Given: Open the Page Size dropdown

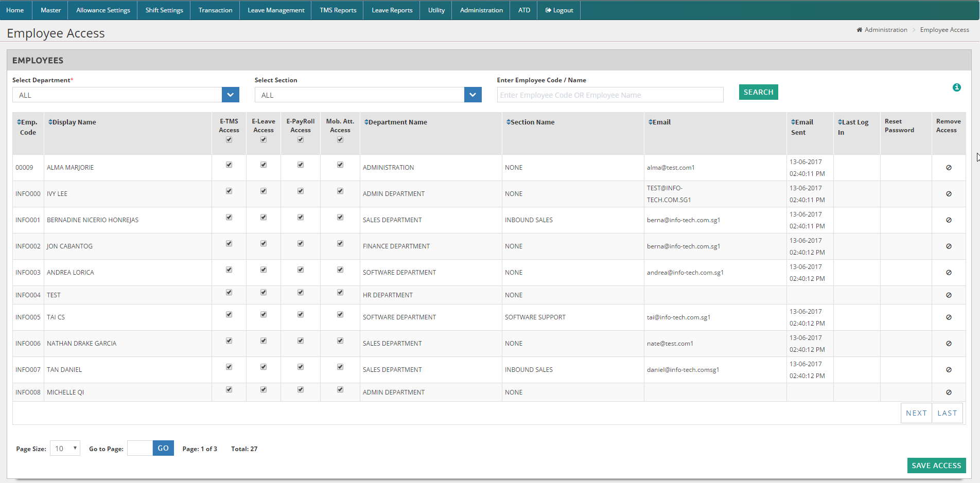Looking at the screenshot, I should [65, 449].
